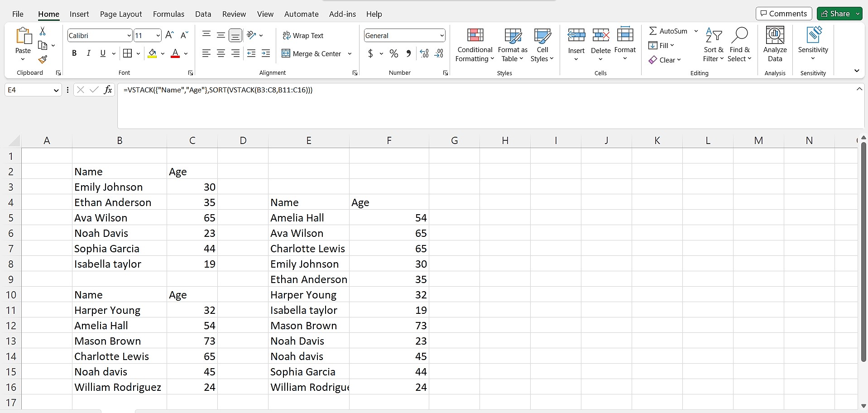Click the Paste clipboard icon
The width and height of the screenshot is (868, 413).
pyautogui.click(x=23, y=36)
